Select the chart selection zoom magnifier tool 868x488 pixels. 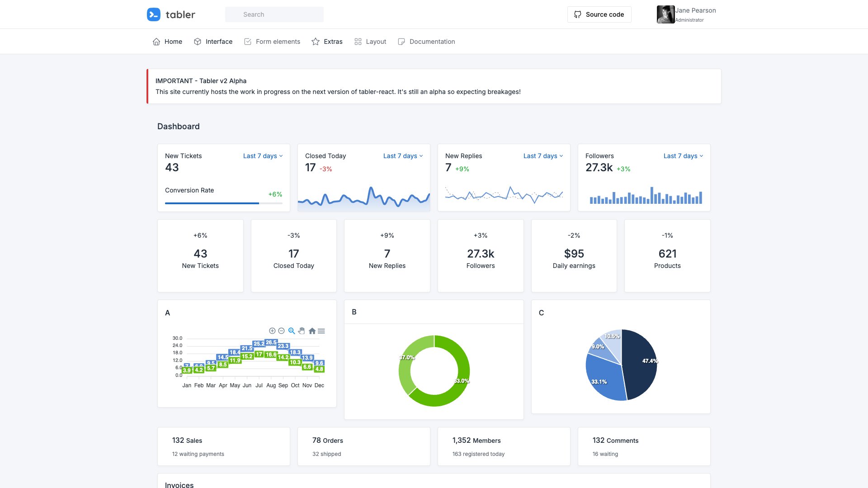292,331
